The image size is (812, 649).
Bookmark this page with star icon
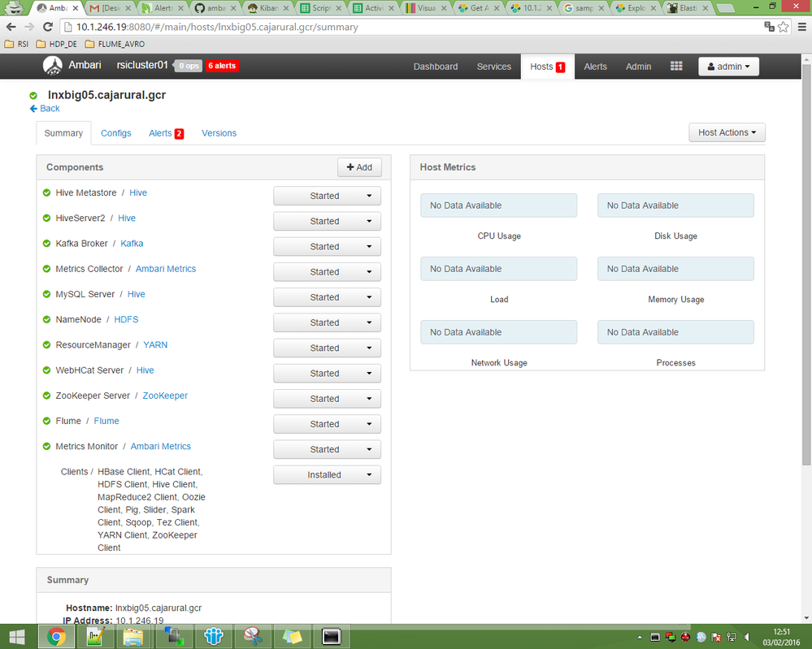784,27
